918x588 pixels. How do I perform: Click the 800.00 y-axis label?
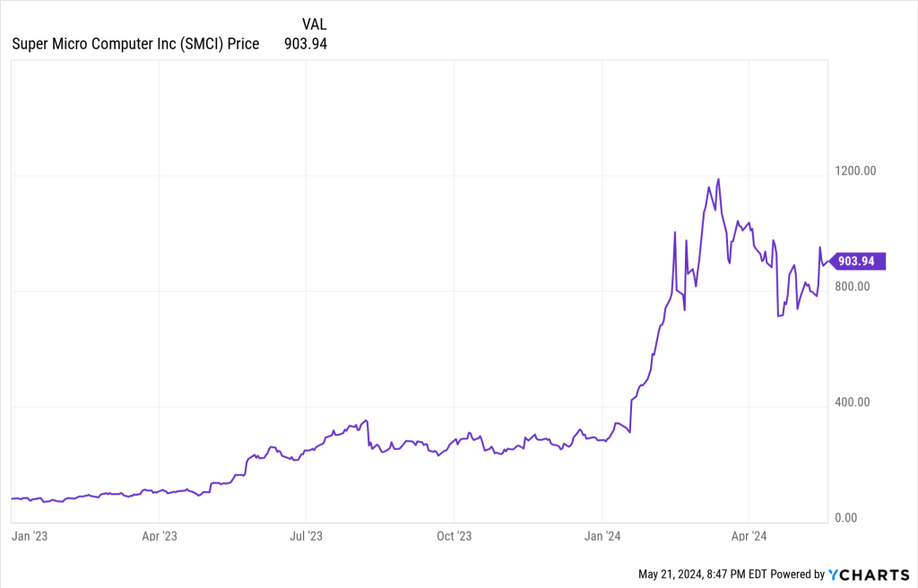point(851,287)
